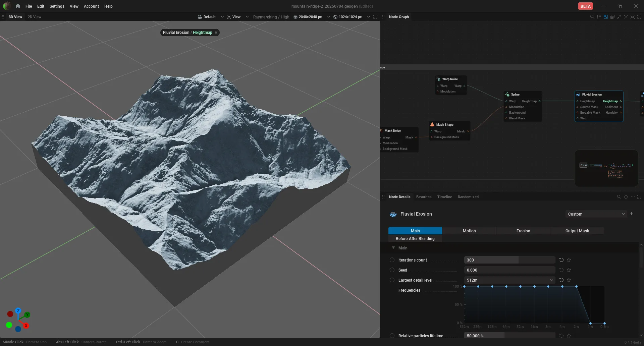Image resolution: width=644 pixels, height=346 pixels.
Task: Toggle the Largest detail level circle
Action: pos(392,280)
